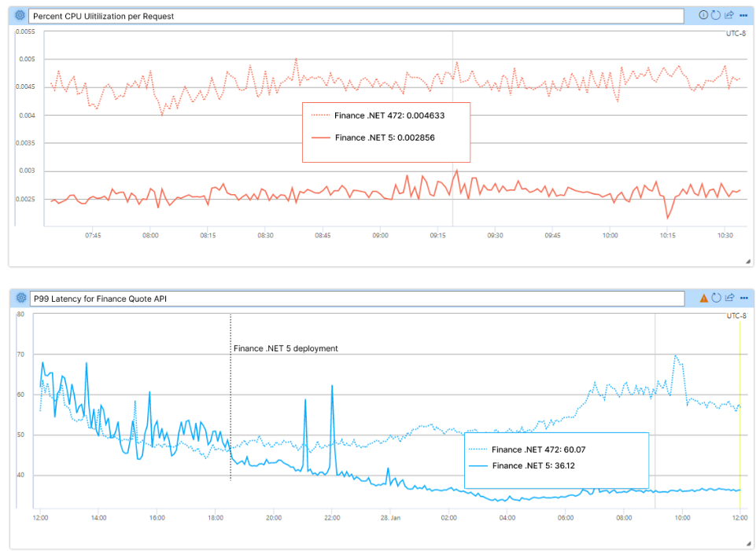Grab resize handle of CPU chart panel
The height and width of the screenshot is (551, 756).
click(748, 262)
